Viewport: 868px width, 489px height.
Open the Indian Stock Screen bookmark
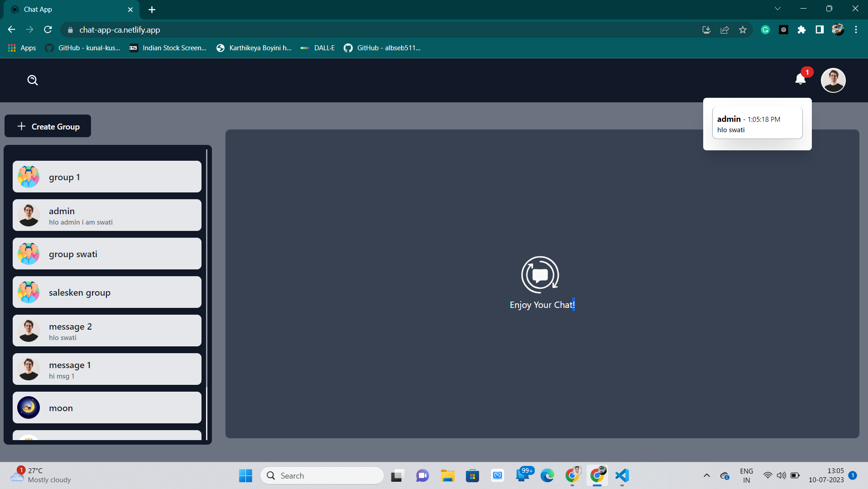click(x=168, y=48)
